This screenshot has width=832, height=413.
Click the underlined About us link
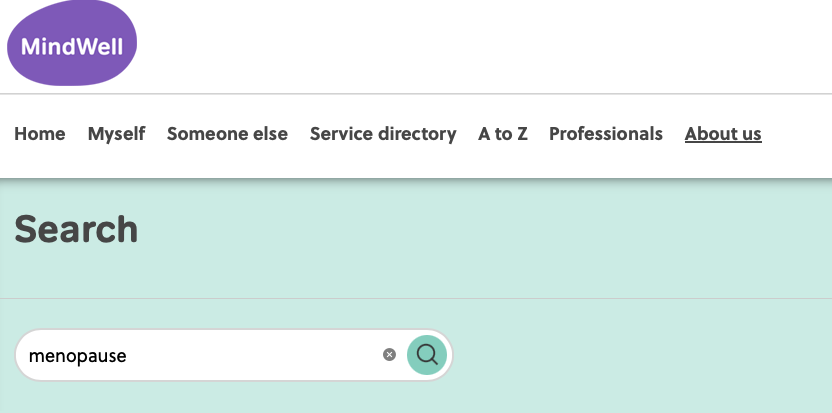[723, 134]
